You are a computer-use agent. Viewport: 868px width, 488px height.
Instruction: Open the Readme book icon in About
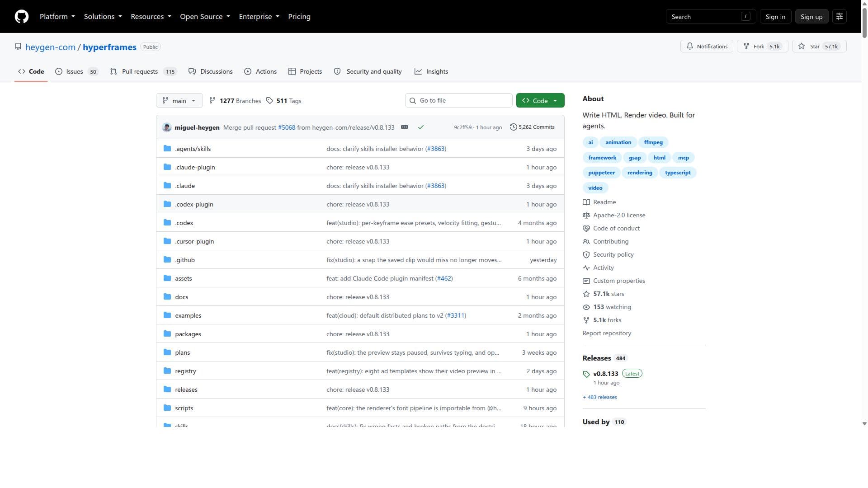[x=586, y=202]
